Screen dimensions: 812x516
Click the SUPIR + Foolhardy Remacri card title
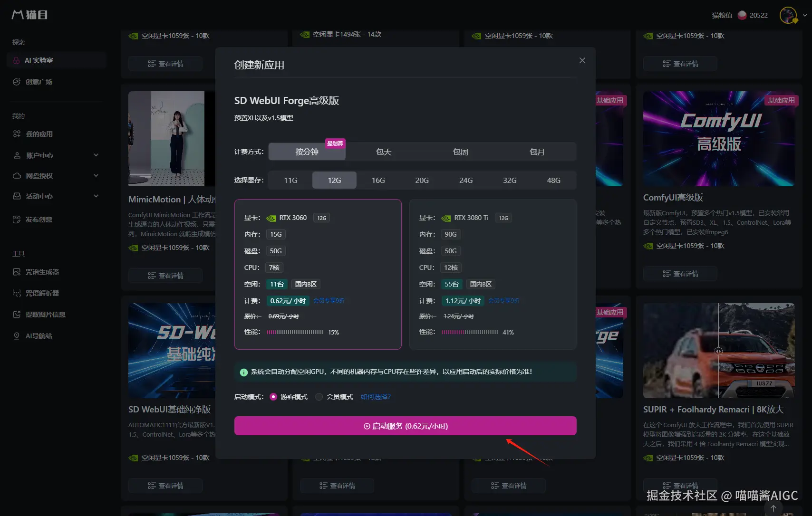(714, 410)
